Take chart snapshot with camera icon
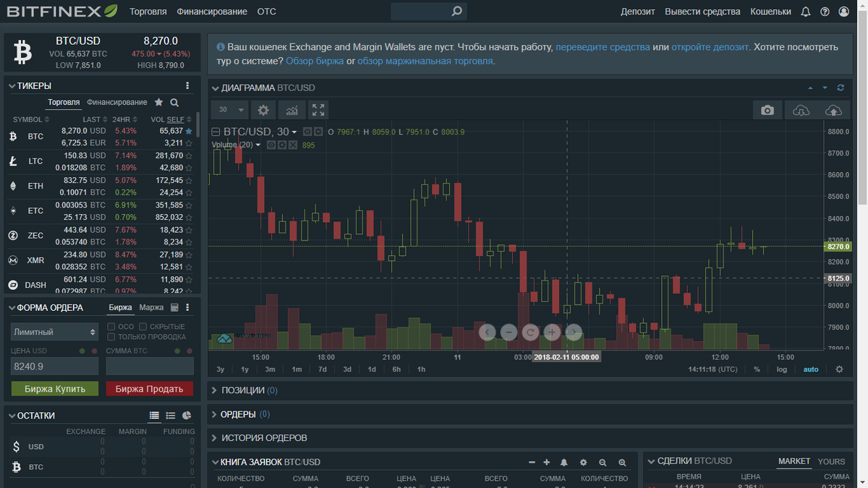This screenshot has width=868, height=488. (767, 110)
